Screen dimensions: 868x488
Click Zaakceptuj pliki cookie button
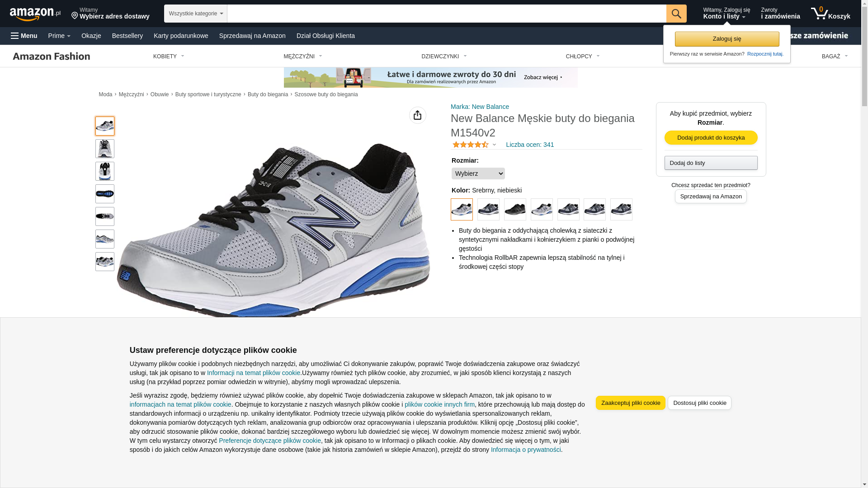pyautogui.click(x=631, y=403)
